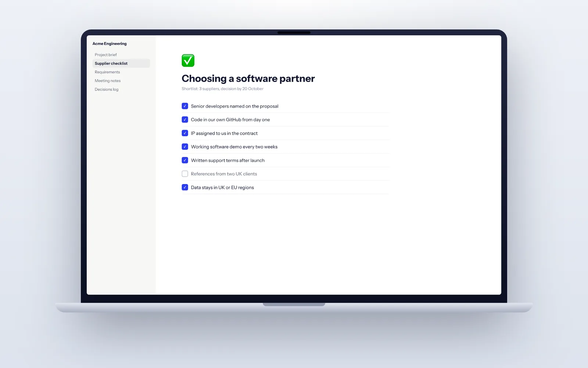Click the green checkmark page icon

[x=188, y=60]
